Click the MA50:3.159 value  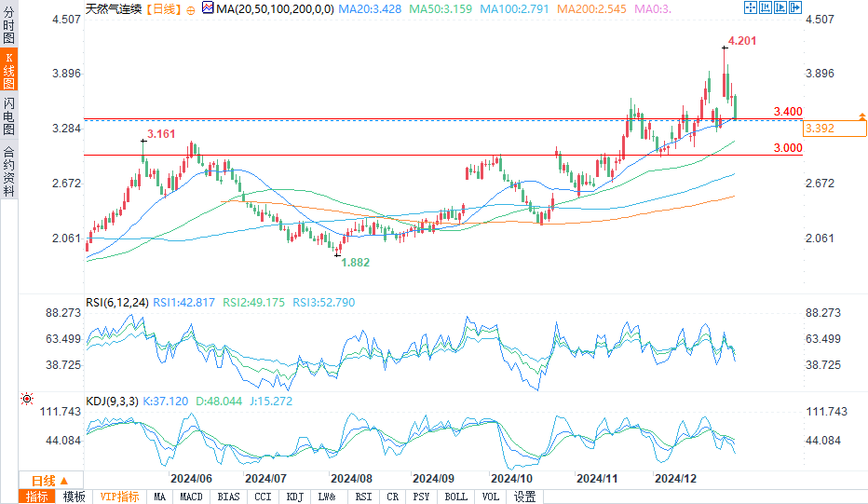(441, 9)
